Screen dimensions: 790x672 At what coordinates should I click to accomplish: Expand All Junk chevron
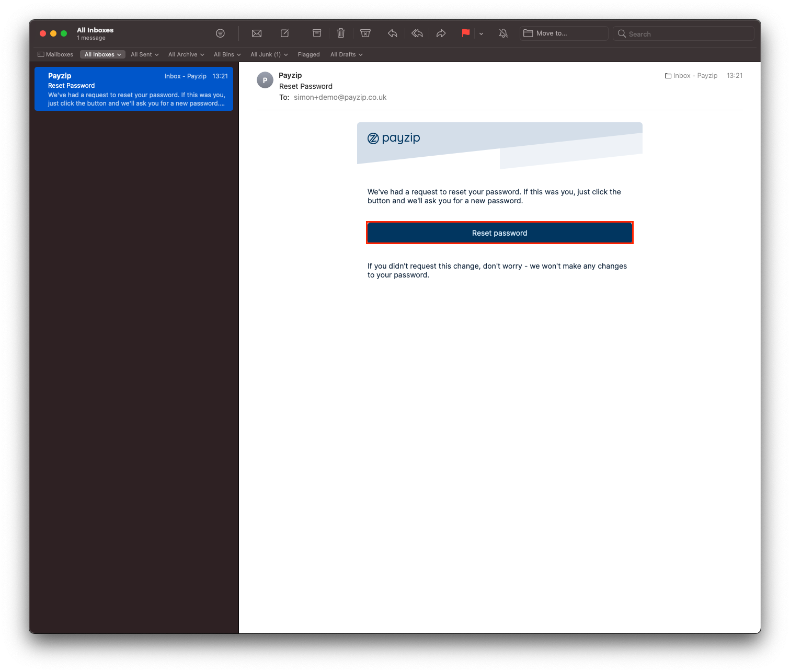286,55
